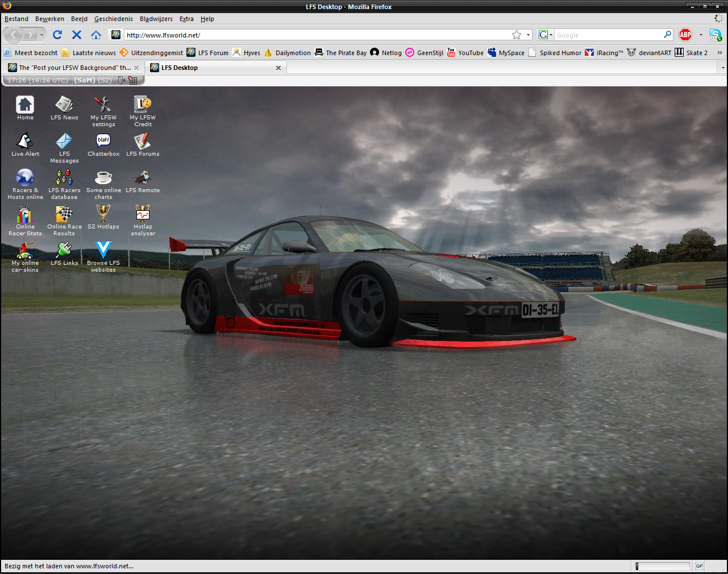Image resolution: width=728 pixels, height=574 pixels.
Task: Open the Bestand menu
Action: pyautogui.click(x=16, y=19)
